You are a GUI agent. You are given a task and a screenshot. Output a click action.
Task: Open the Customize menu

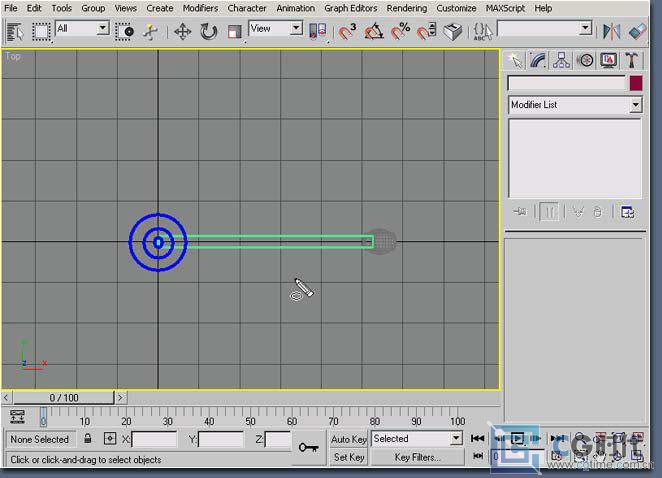click(x=456, y=8)
